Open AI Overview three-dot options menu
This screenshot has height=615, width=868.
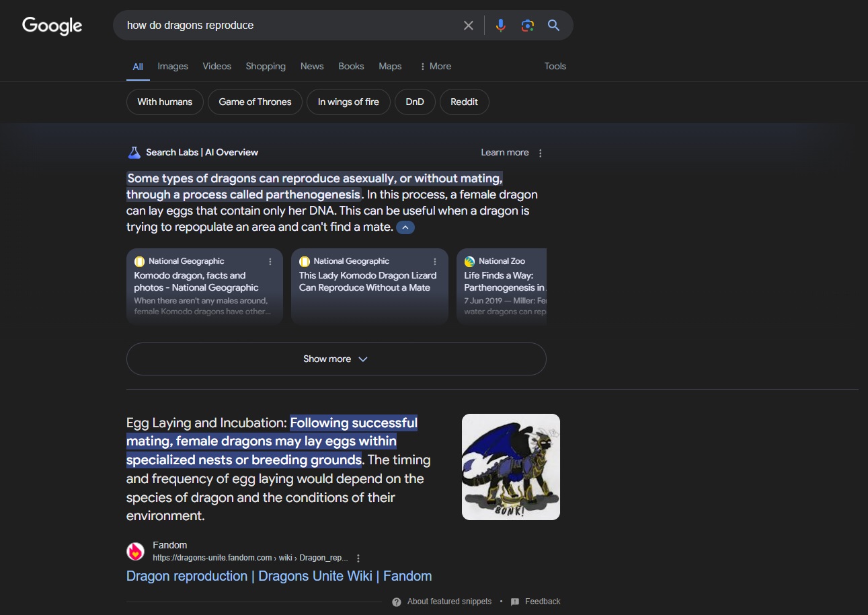541,153
